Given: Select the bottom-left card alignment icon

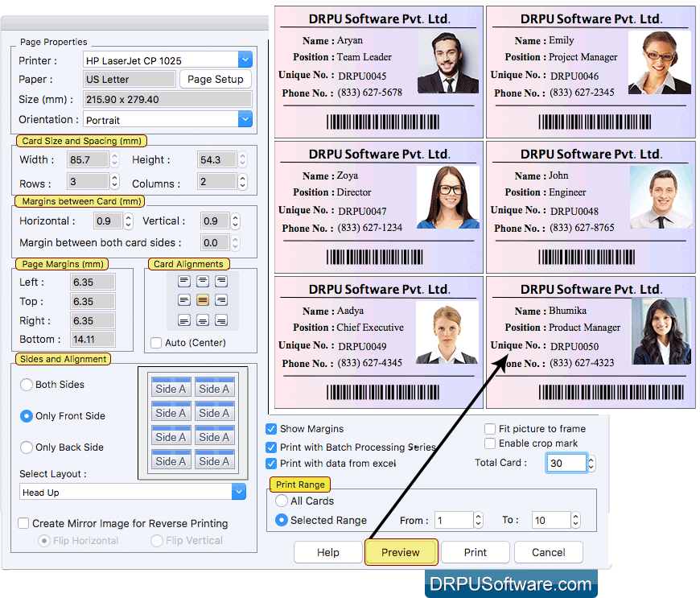Looking at the screenshot, I should coord(184,320).
